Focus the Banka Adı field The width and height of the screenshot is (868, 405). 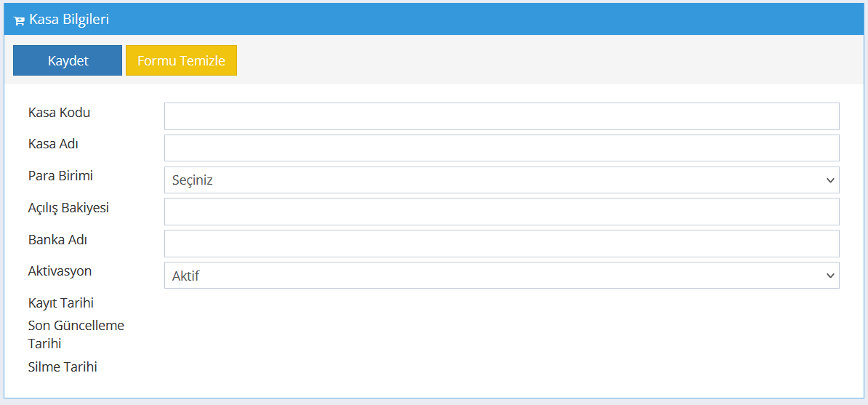click(502, 244)
